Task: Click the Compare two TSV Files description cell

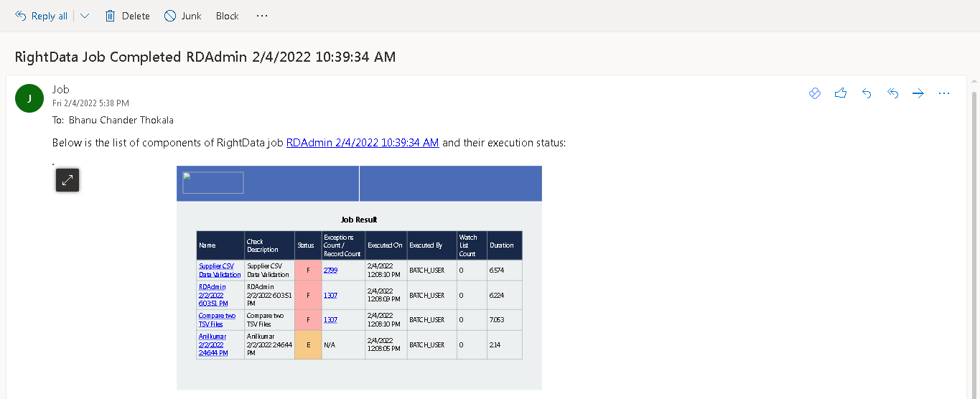Action: point(269,320)
